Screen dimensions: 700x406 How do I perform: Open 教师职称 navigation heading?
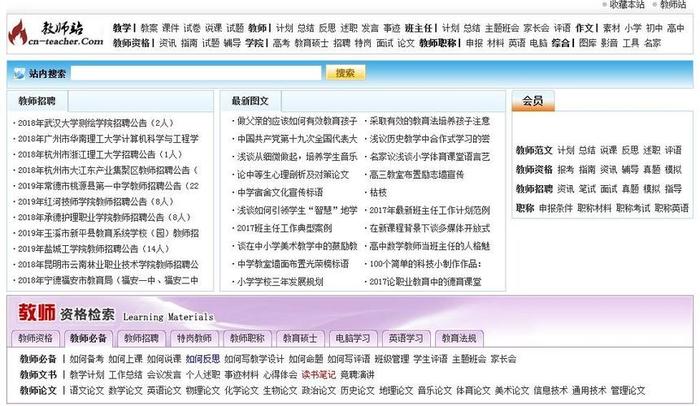[438, 43]
